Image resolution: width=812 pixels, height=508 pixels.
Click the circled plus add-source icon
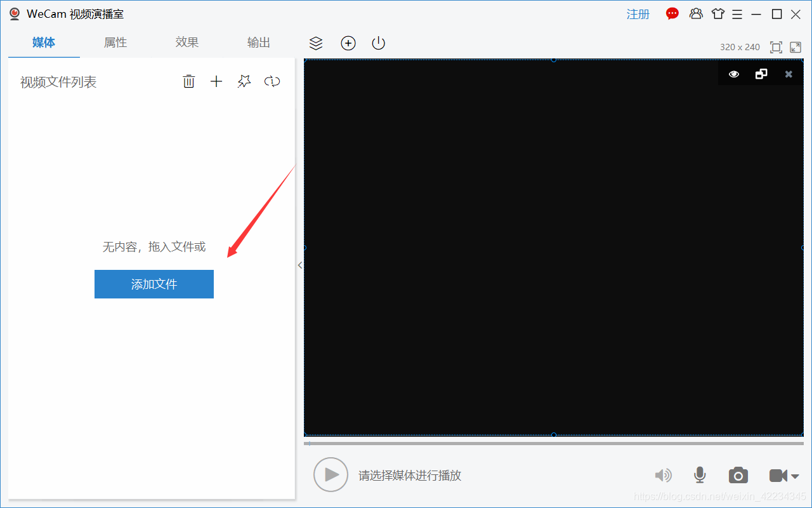click(348, 43)
